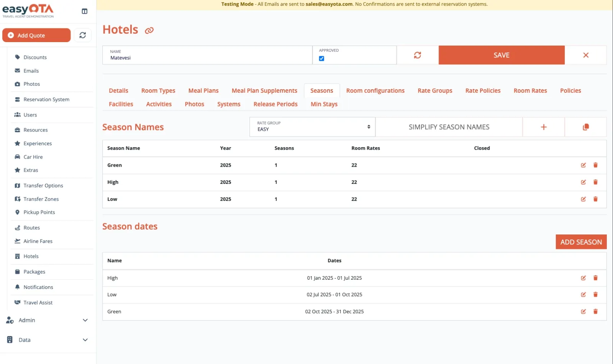This screenshot has height=364, width=613.
Task: Open Hotels in the sidebar
Action: tap(31, 256)
